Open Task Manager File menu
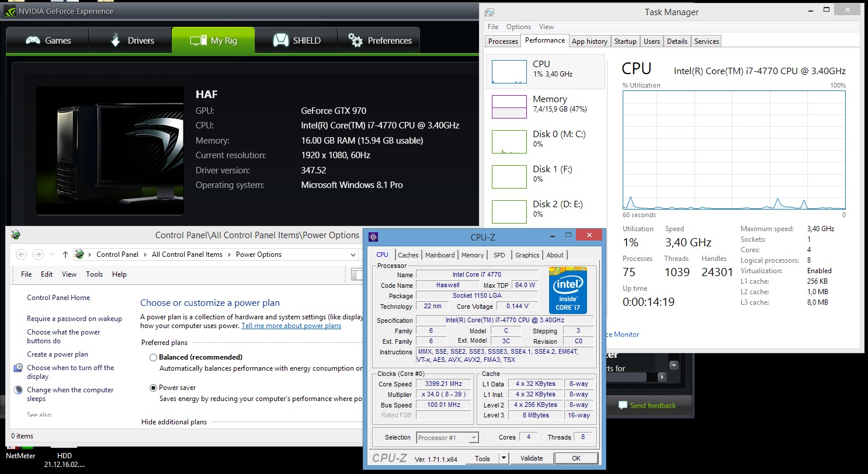 point(493,27)
